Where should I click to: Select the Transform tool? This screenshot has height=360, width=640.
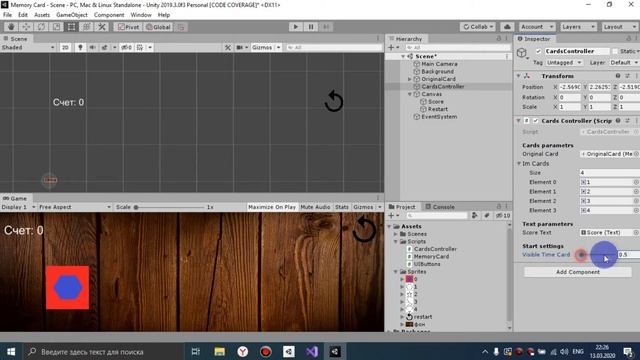(87, 27)
